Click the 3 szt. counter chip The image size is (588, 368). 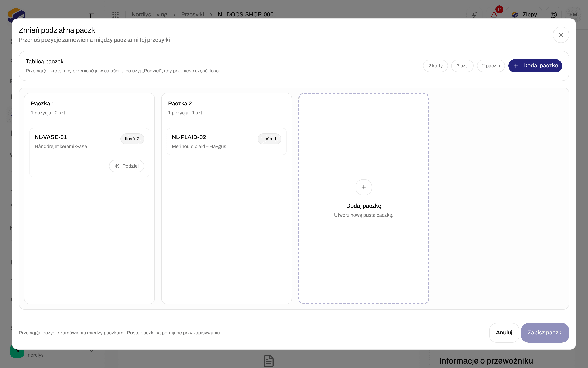coord(462,66)
